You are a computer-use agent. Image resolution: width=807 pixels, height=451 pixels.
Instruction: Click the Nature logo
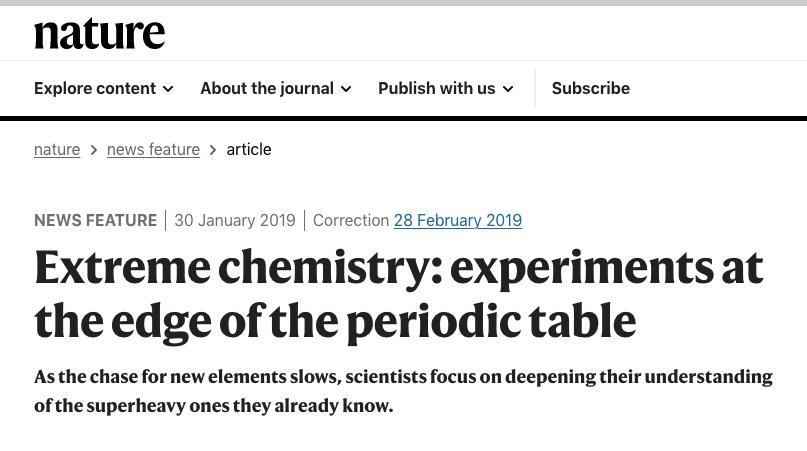point(99,34)
